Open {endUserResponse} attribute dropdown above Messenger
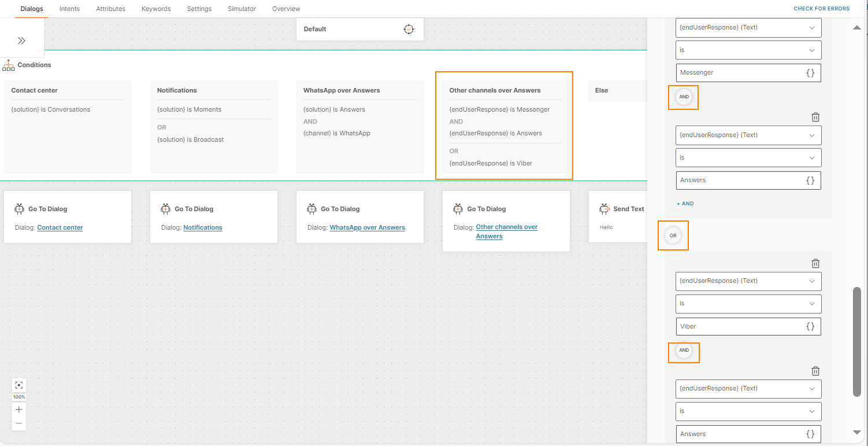Viewport: 868px width, 446px height. point(748,27)
